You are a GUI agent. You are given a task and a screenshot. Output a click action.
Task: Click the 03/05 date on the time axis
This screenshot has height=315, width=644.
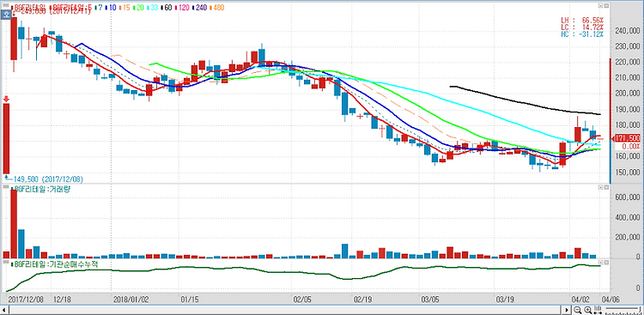click(x=429, y=300)
